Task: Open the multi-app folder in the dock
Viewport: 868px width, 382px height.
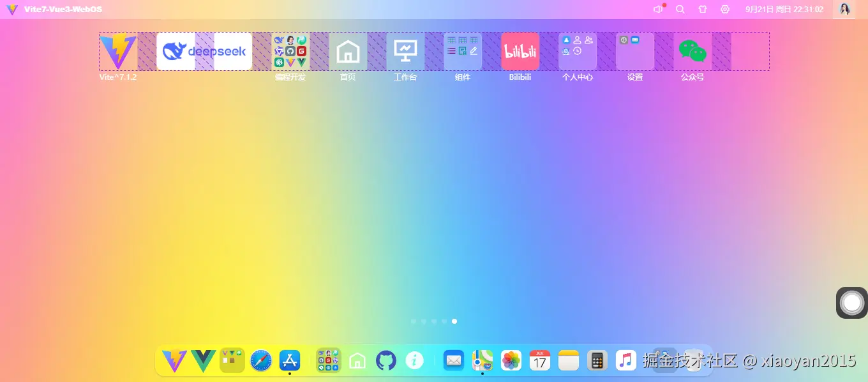Action: coord(329,361)
